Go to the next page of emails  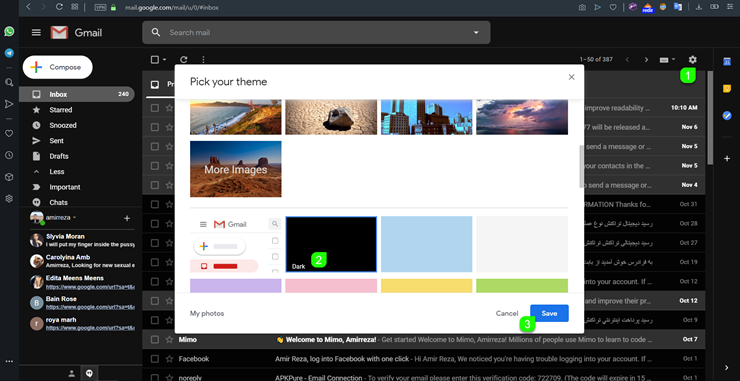(646, 59)
